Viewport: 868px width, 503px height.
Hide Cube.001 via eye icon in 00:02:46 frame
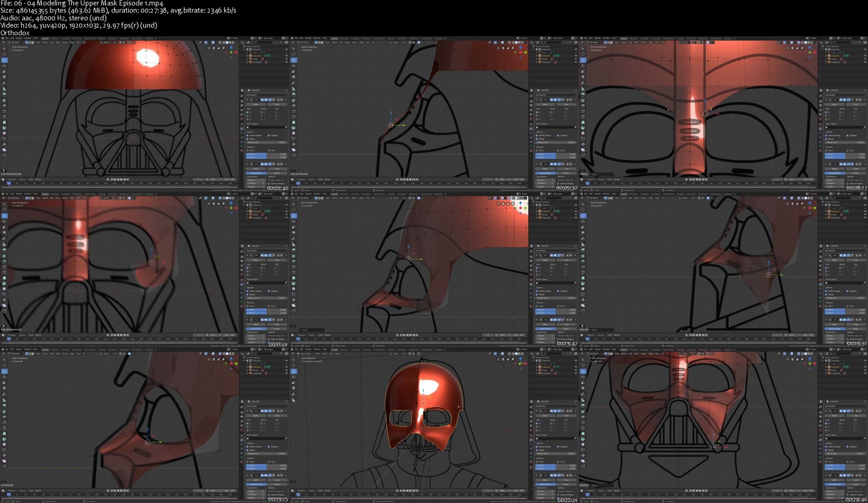pyautogui.click(x=287, y=56)
